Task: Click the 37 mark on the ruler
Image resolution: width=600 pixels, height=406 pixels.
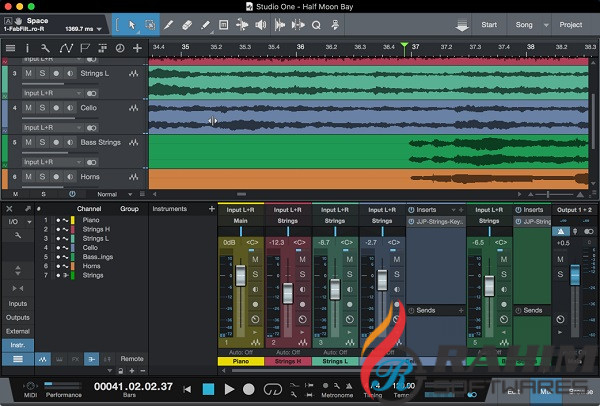Action: coord(416,47)
